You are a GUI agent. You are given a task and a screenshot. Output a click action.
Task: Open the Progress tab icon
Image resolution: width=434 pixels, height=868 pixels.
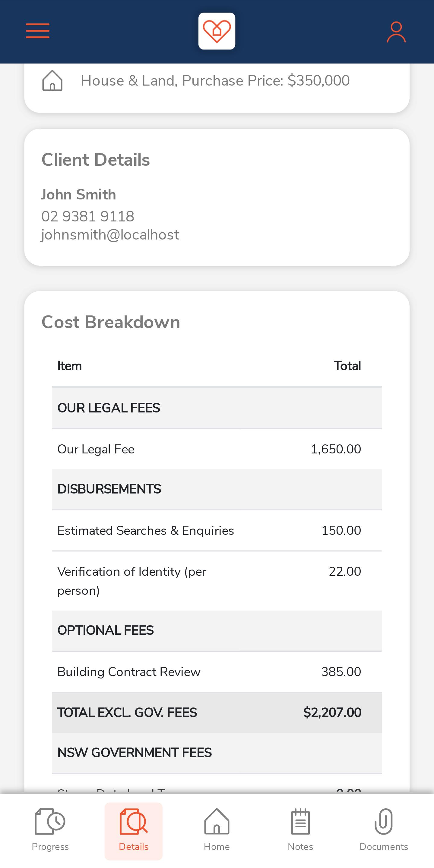[50, 822]
